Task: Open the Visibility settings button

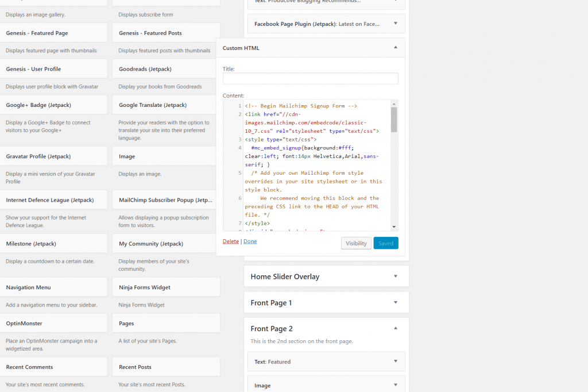Action: [356, 243]
